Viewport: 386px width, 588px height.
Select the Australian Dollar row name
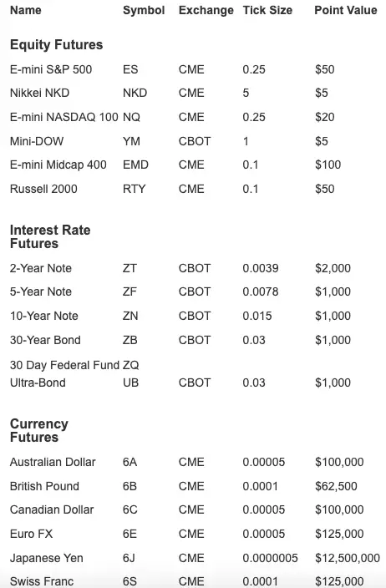pyautogui.click(x=53, y=462)
